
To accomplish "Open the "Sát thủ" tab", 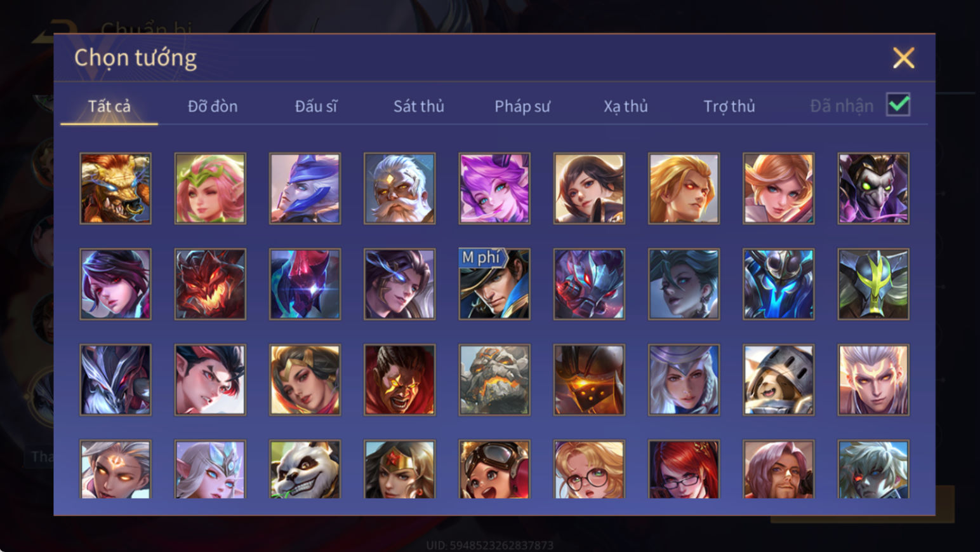I will click(419, 106).
